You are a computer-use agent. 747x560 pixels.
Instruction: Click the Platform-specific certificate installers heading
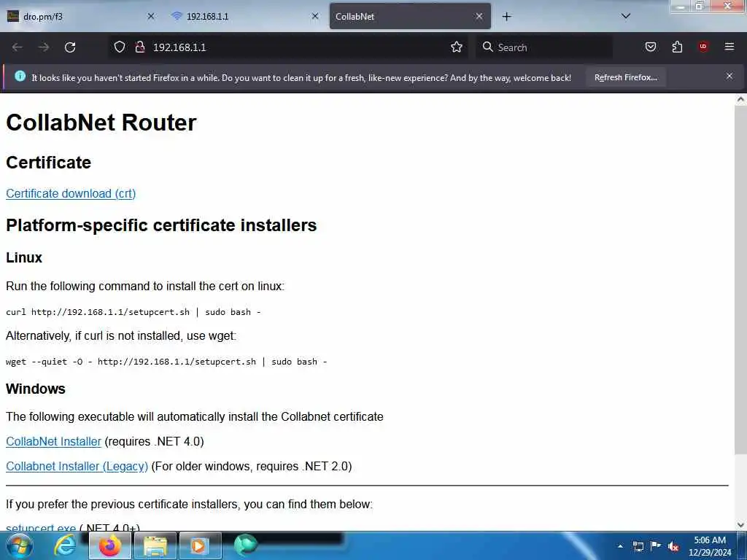click(161, 225)
